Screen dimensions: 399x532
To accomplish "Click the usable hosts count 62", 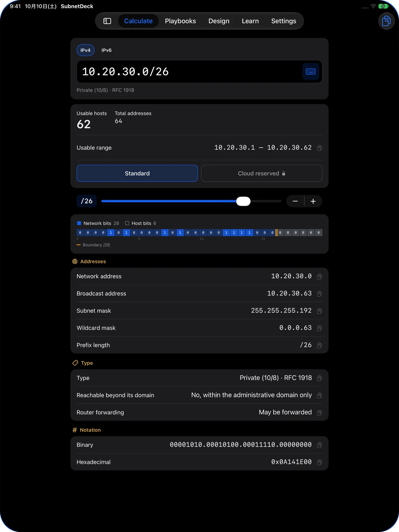I will [84, 124].
